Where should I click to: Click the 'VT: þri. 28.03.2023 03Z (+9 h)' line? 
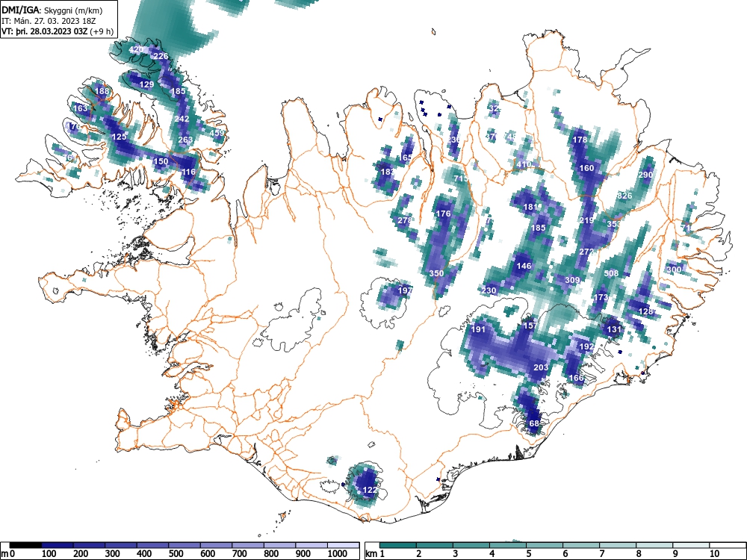[58, 31]
